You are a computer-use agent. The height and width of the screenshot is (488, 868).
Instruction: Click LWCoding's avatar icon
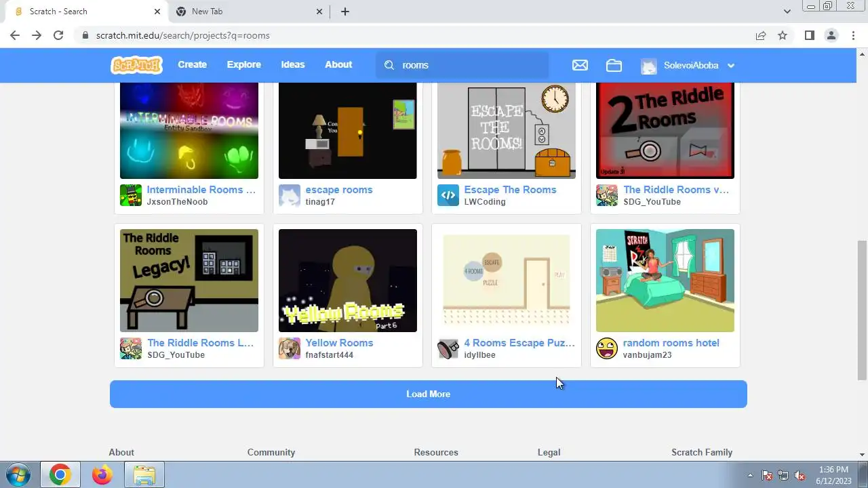tap(448, 195)
